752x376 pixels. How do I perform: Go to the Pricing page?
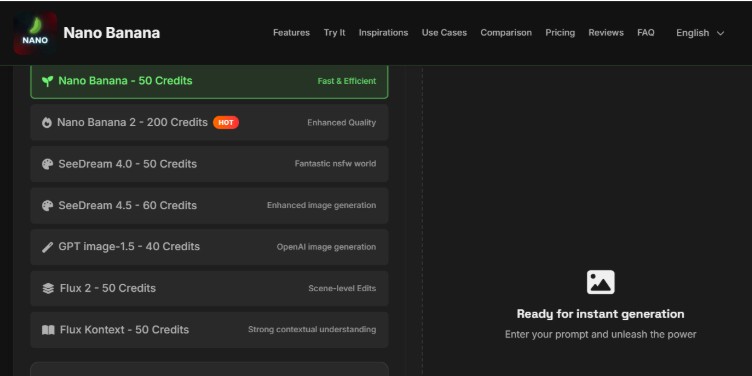click(x=560, y=33)
